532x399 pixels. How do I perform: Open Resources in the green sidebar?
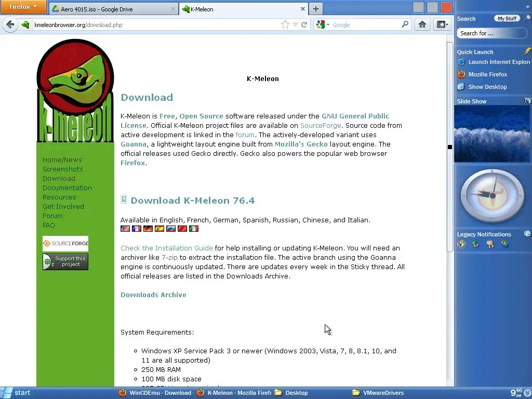pyautogui.click(x=59, y=197)
